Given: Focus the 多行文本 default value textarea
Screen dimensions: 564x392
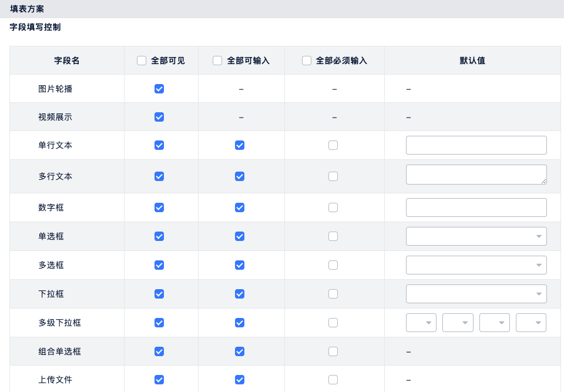Looking at the screenshot, I should (x=476, y=175).
